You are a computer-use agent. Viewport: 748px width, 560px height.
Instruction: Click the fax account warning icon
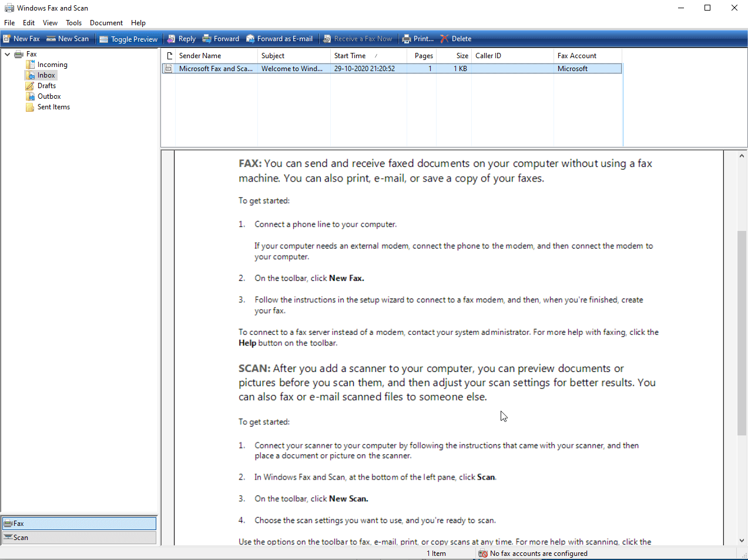pos(482,553)
